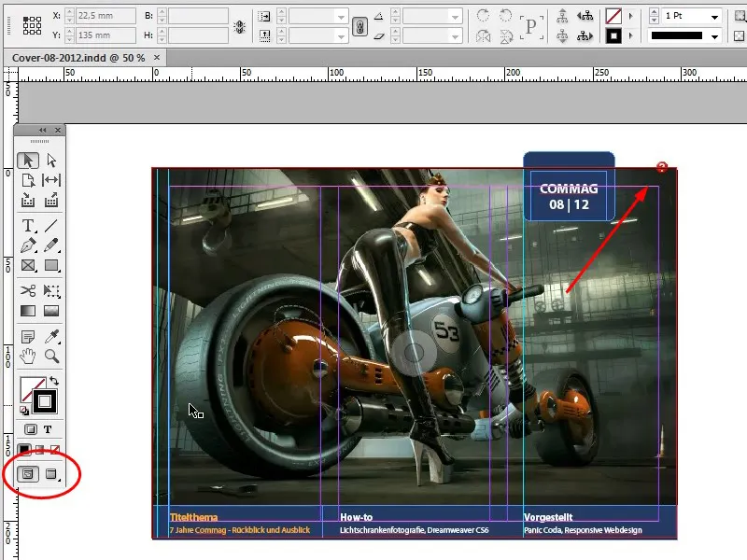Click Select Previous Object icon
747x560 pixels.
click(x=585, y=16)
